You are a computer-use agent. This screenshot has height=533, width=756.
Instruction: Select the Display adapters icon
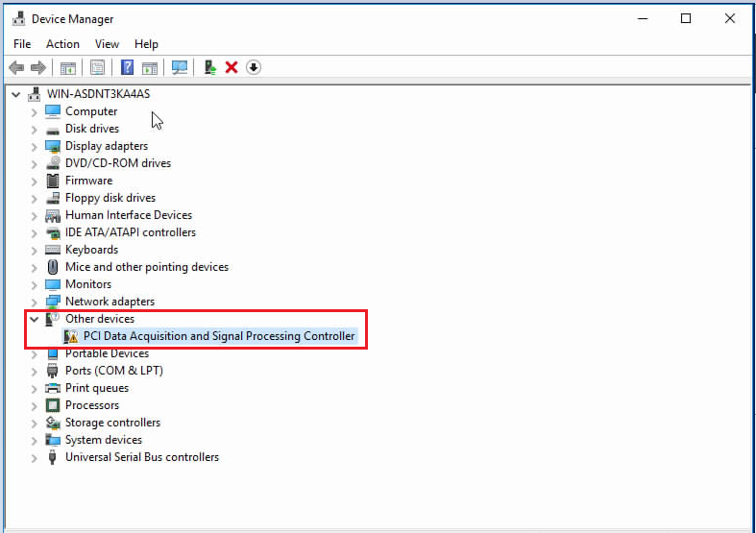pos(53,146)
